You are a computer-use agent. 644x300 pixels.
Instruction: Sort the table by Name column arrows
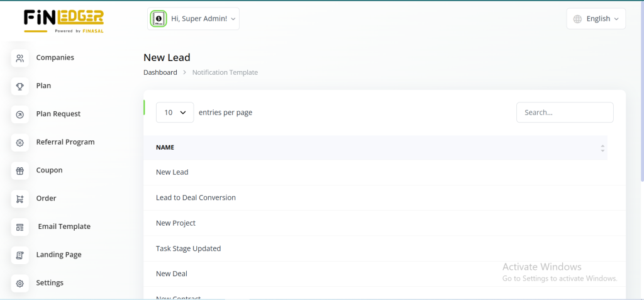coord(602,148)
